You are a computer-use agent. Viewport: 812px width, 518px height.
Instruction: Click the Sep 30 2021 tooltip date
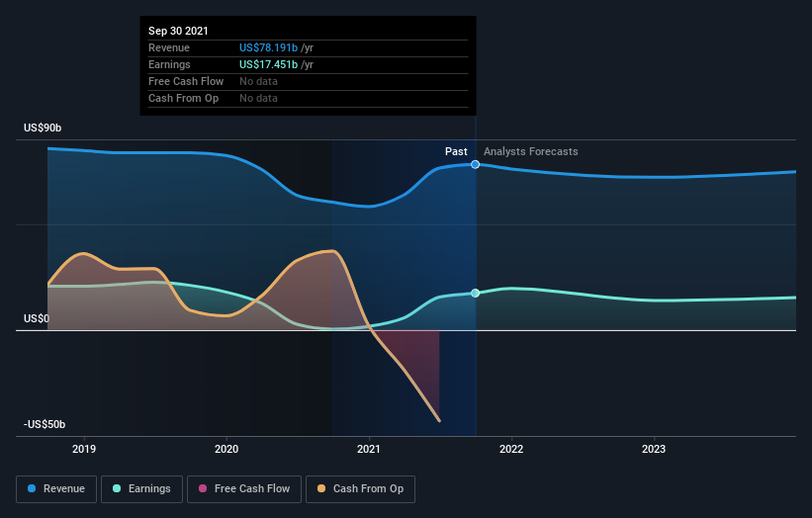tap(178, 31)
